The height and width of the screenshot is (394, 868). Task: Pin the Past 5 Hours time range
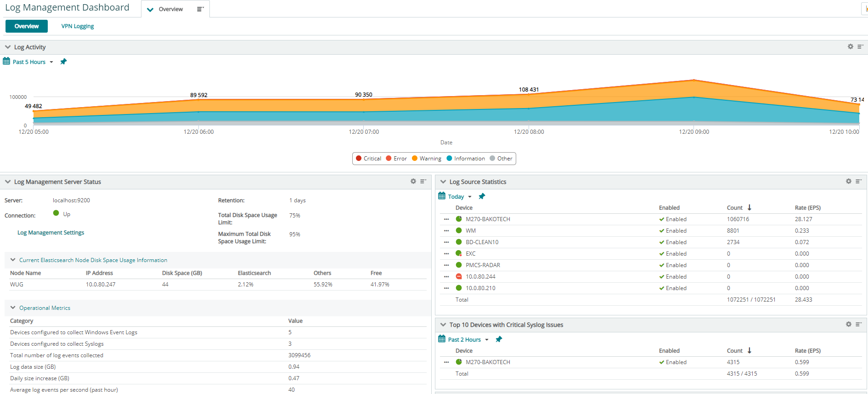click(63, 62)
